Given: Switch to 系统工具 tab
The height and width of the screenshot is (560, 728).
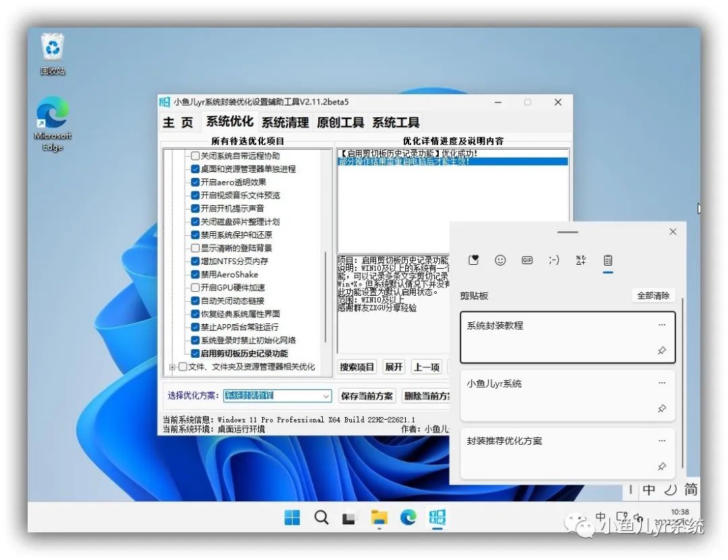Looking at the screenshot, I should pyautogui.click(x=396, y=123).
